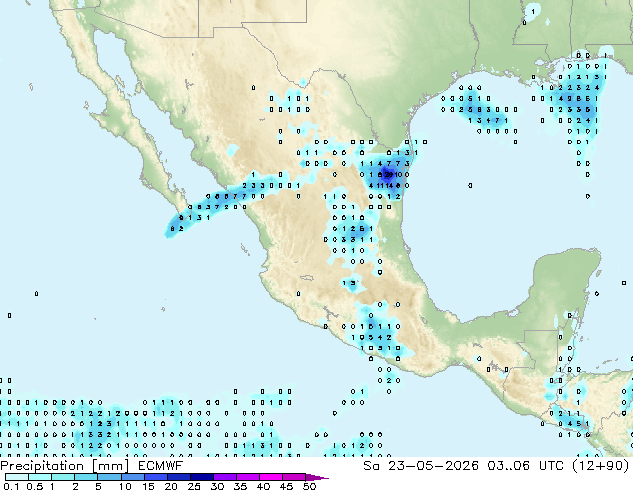Screen dimensions: 634x490
Task: Click the legend label '35'
Action: pos(240,486)
